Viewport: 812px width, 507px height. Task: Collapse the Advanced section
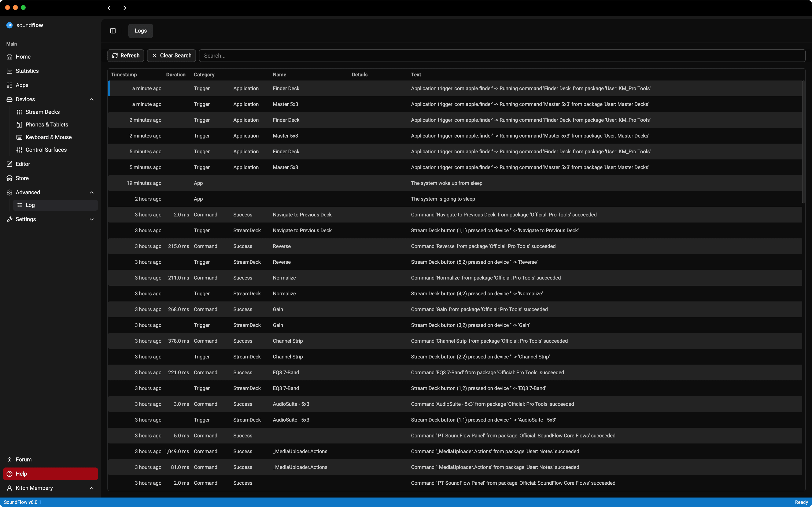92,192
